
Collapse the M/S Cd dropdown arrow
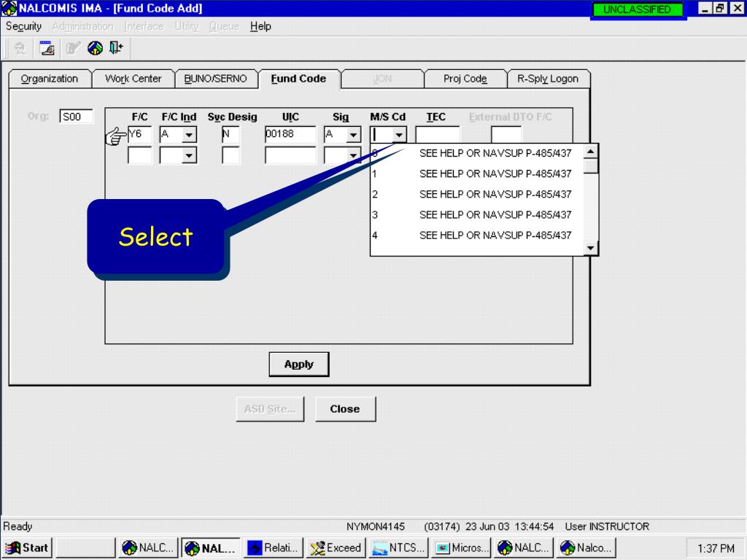tap(399, 135)
